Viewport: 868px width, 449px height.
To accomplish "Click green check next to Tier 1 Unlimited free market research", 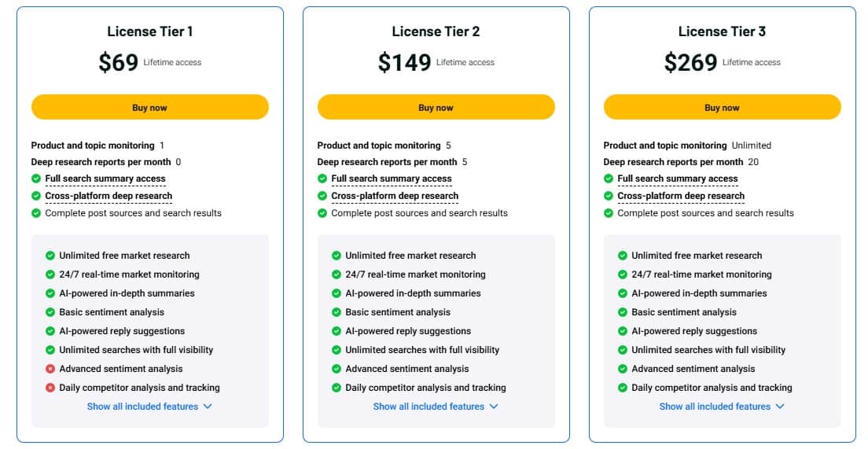I will click(50, 256).
